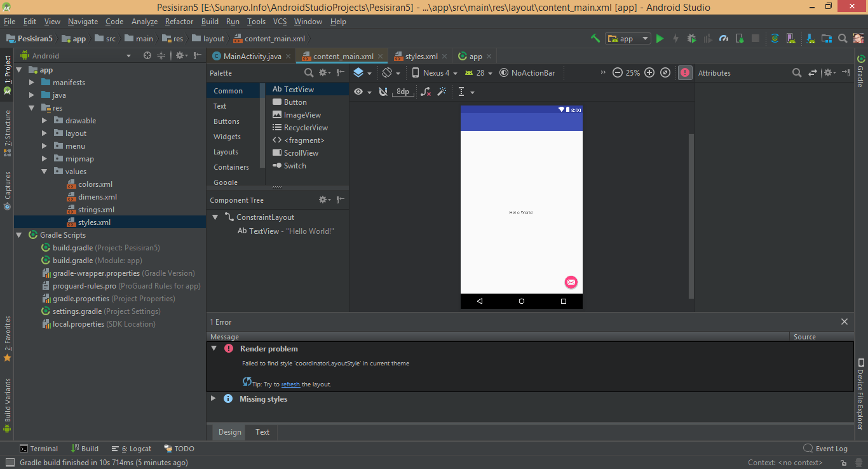
Task: Toggle the red warnings and errors indicator
Action: (x=685, y=72)
